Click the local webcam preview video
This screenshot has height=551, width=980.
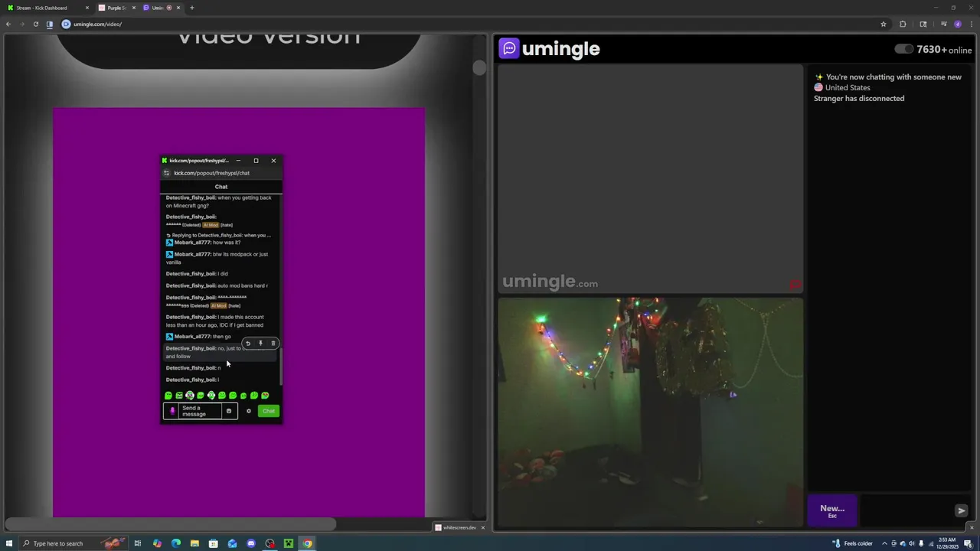(650, 412)
